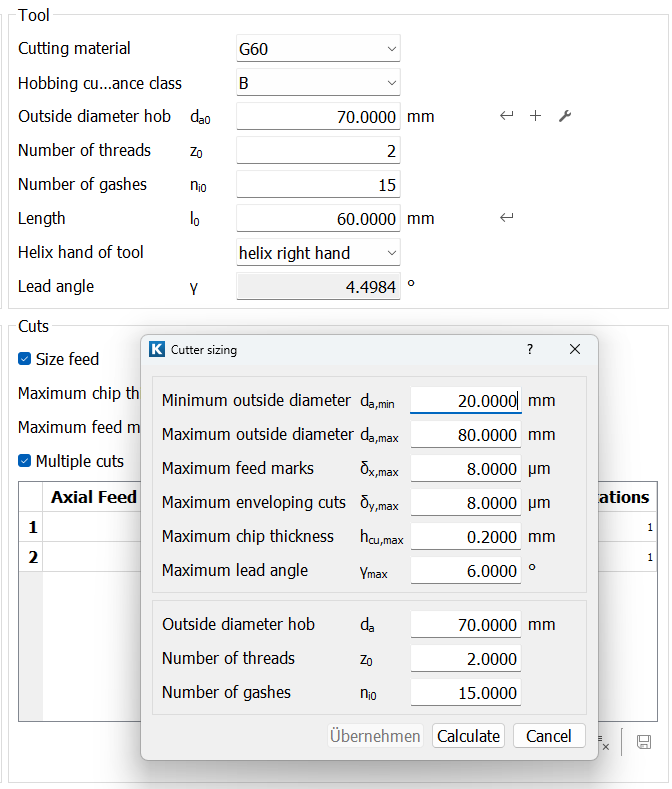Click the convert arrow beside Outside diameter hob

(x=507, y=117)
